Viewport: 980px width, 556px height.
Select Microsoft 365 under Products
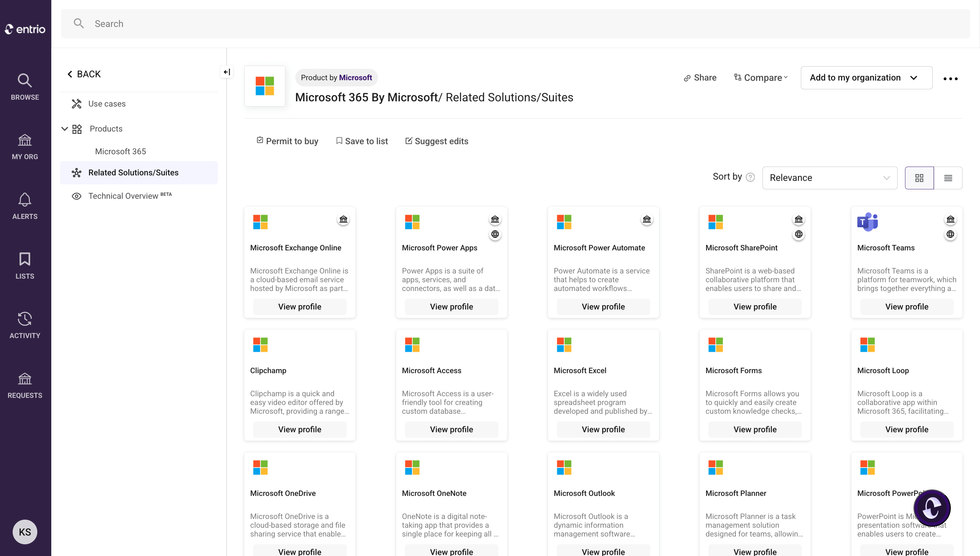click(x=120, y=151)
